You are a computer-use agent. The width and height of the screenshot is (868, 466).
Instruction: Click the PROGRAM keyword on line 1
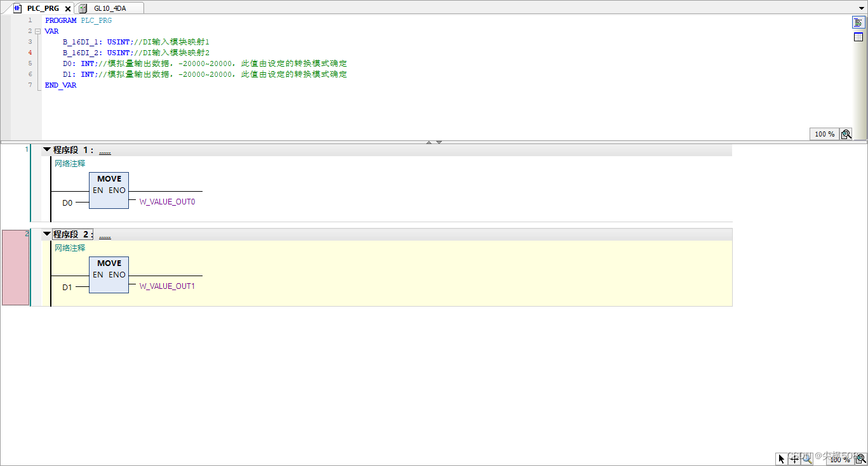(61, 20)
